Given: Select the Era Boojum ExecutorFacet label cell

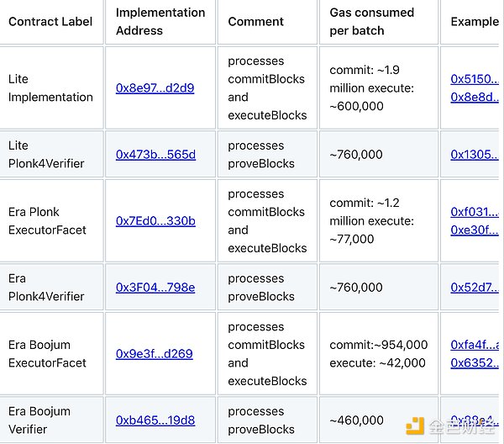Looking at the screenshot, I should (47, 353).
